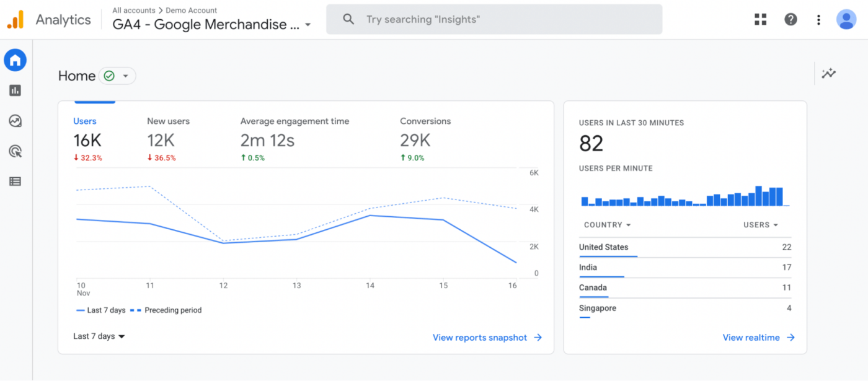Click the user account avatar
Viewport: 868px width, 381px height.
click(x=846, y=19)
